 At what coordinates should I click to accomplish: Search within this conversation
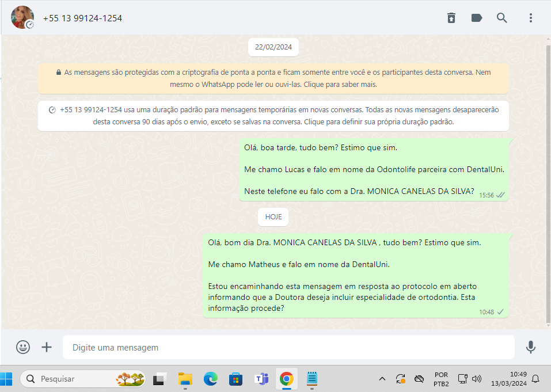(502, 18)
